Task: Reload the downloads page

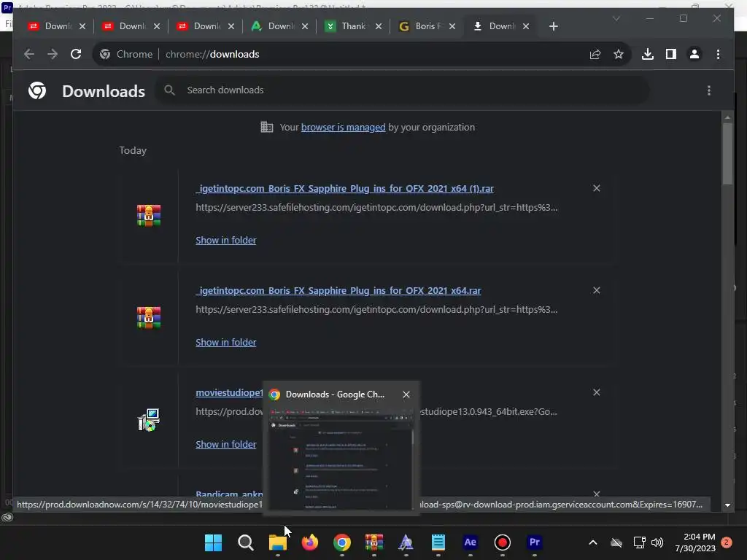Action: tap(76, 54)
